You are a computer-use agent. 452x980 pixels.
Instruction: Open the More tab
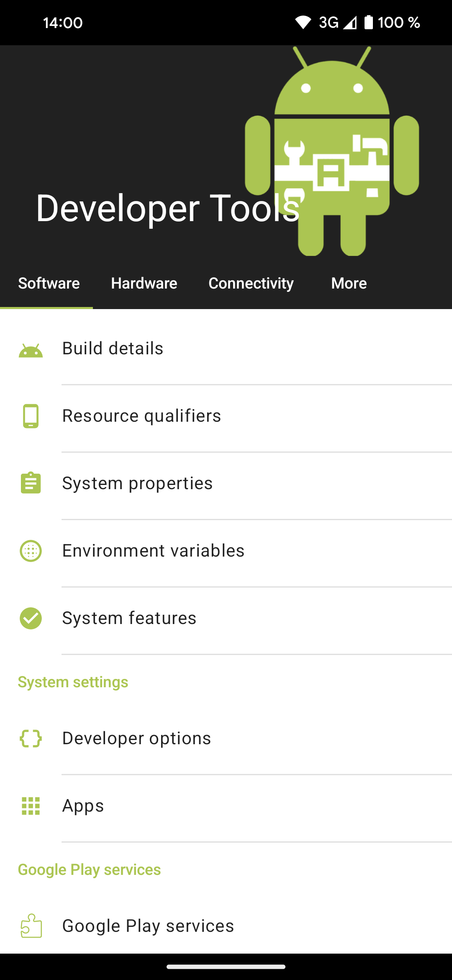[x=349, y=284]
